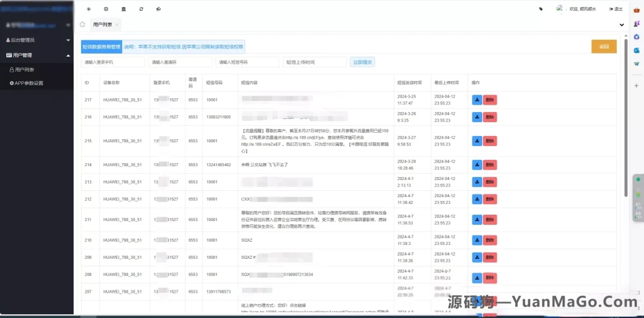Close the 用户列表 tab

[x=116, y=25]
